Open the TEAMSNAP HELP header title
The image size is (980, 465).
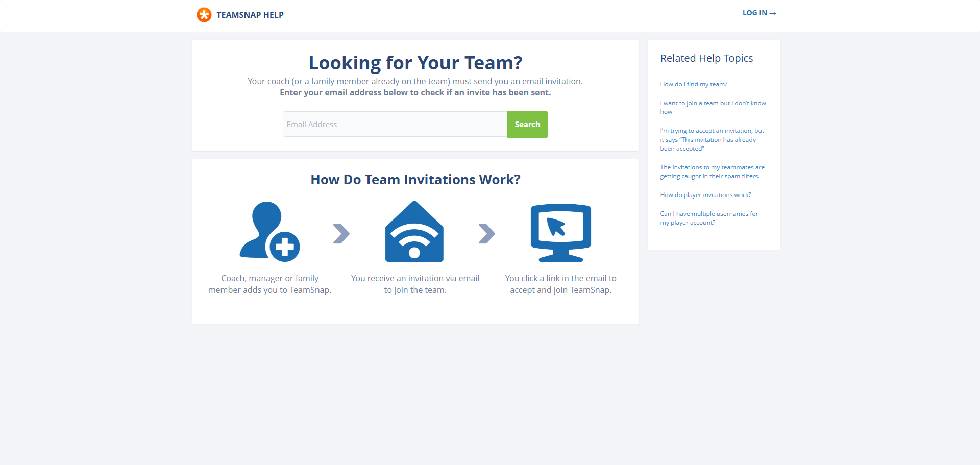point(250,15)
